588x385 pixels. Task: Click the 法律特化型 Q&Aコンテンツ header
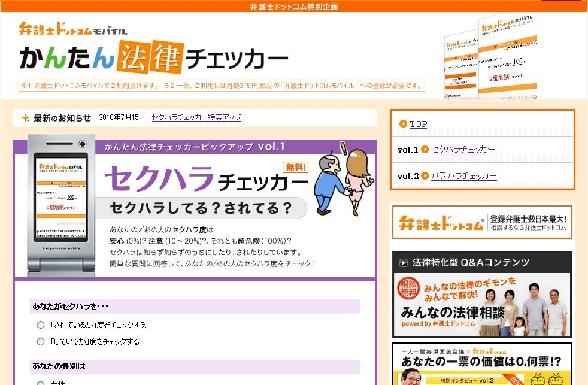tap(482, 262)
